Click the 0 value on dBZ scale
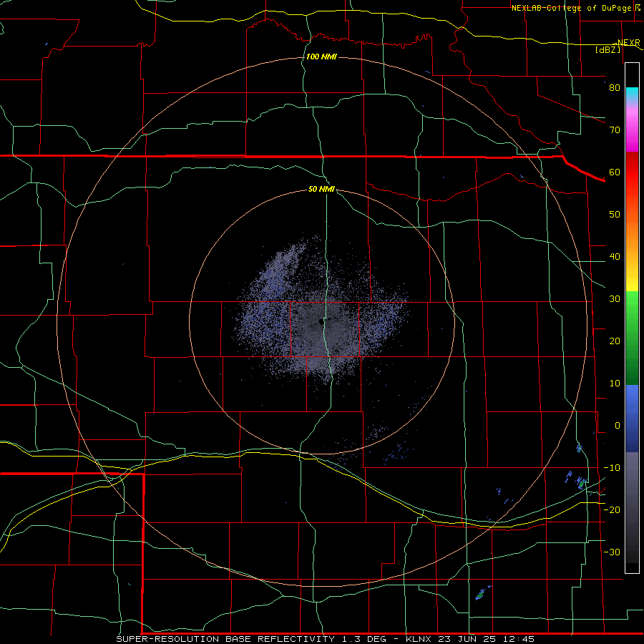Image resolution: width=644 pixels, height=644 pixels. coord(618,426)
